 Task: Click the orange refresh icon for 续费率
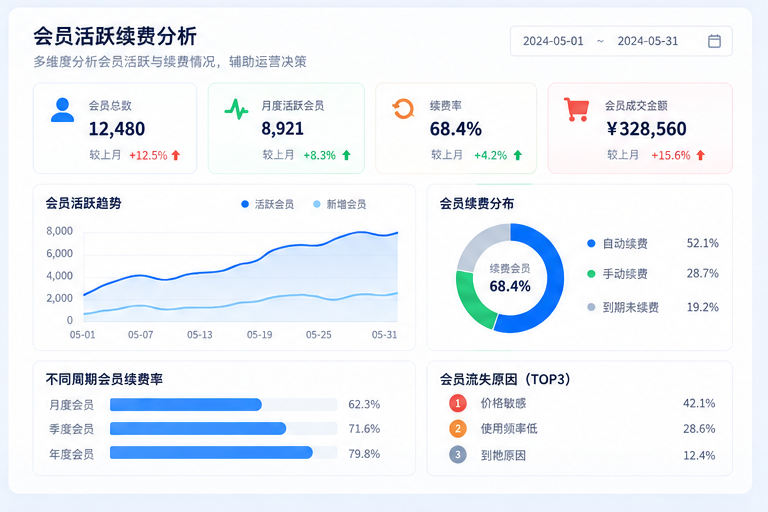[403, 109]
